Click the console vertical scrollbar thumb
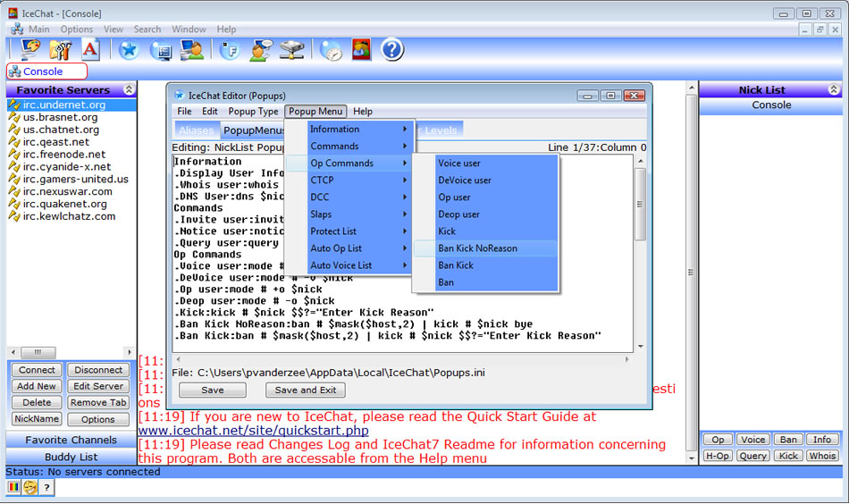The width and height of the screenshot is (849, 504). [691, 273]
